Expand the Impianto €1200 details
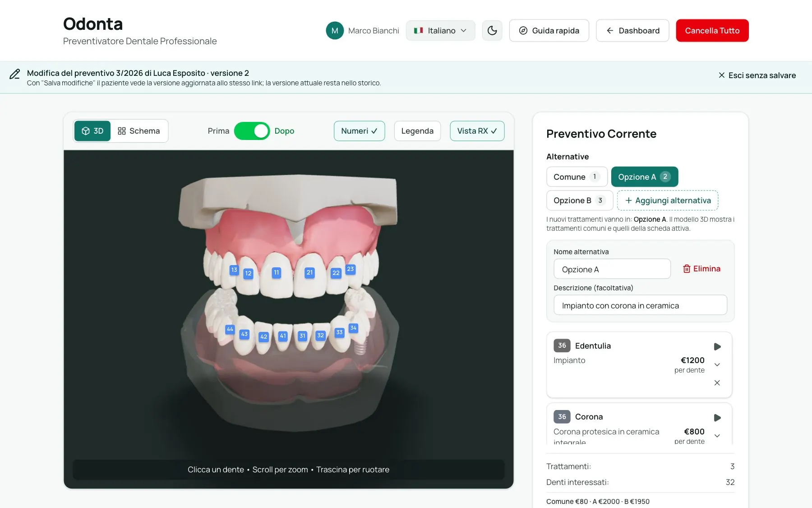The height and width of the screenshot is (508, 812). tap(717, 365)
